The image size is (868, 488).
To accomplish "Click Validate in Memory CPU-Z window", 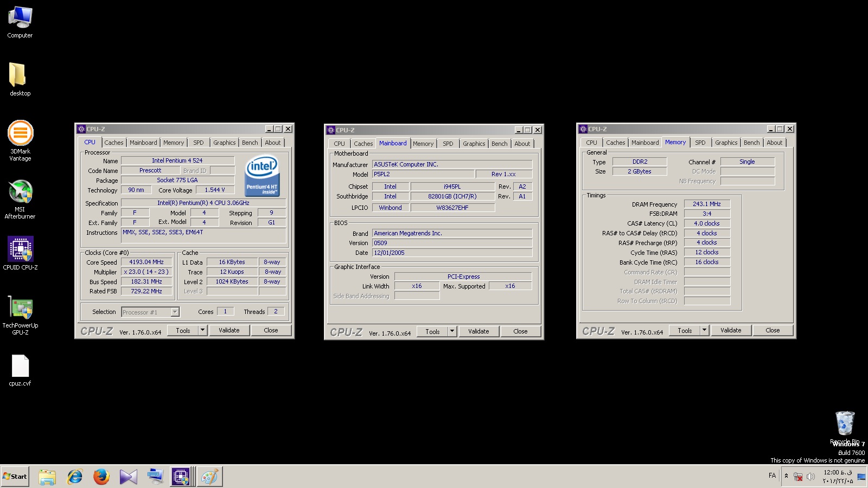I will pos(731,330).
